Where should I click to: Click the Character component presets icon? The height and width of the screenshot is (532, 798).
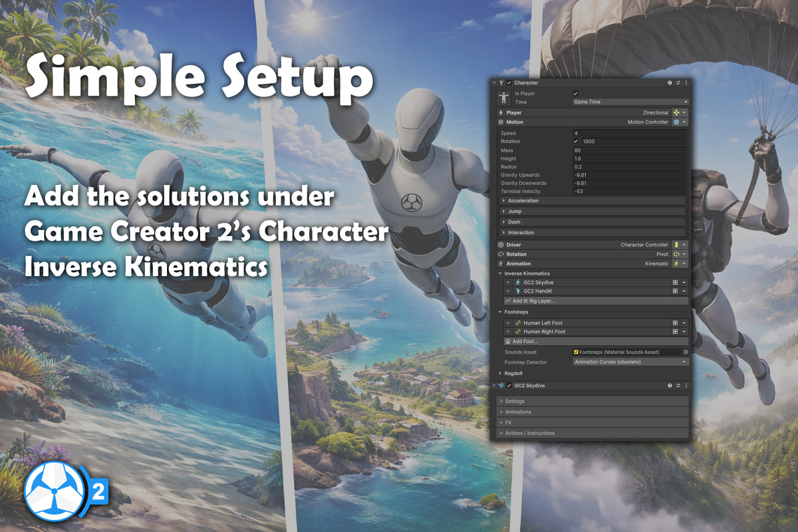678,83
